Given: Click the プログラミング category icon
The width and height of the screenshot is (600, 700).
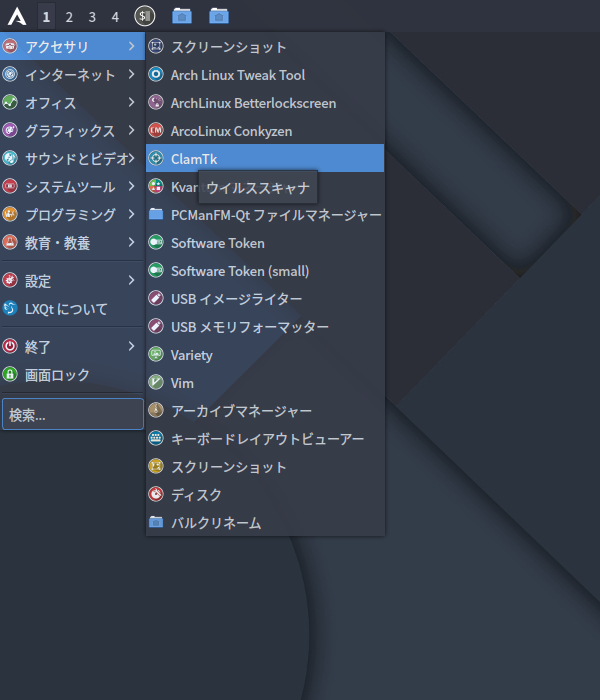Looking at the screenshot, I should (x=10, y=214).
